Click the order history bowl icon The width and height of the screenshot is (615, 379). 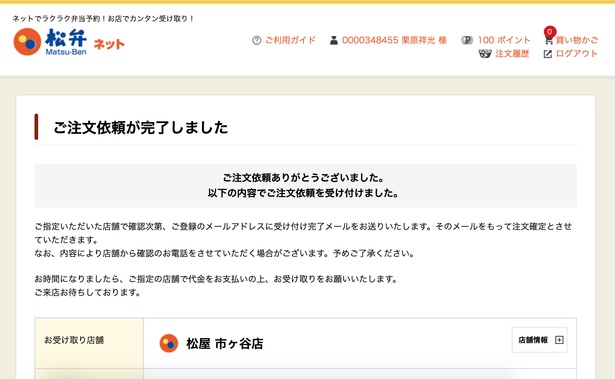tap(485, 54)
